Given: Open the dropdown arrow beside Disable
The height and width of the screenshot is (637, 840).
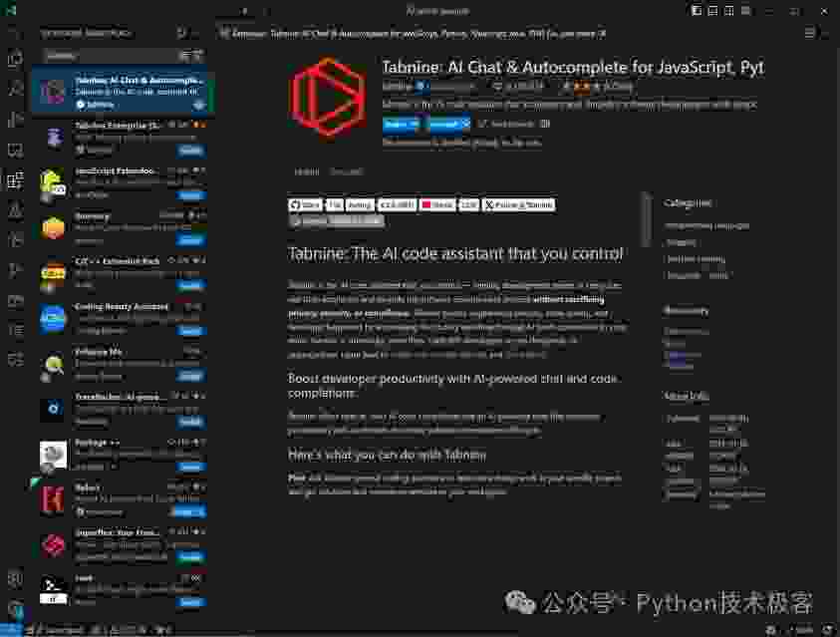Looking at the screenshot, I should pyautogui.click(x=415, y=124).
